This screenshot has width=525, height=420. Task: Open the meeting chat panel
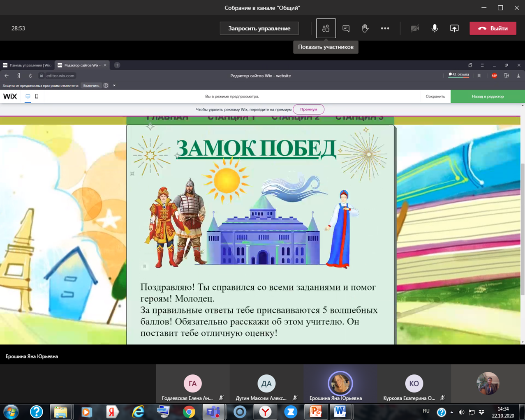pos(346,28)
